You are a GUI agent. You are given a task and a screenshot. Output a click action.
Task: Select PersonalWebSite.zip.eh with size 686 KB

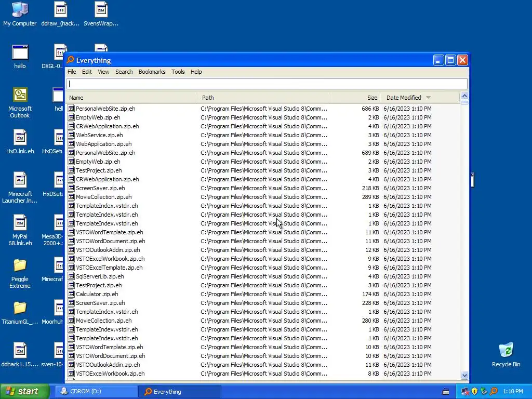point(263,109)
